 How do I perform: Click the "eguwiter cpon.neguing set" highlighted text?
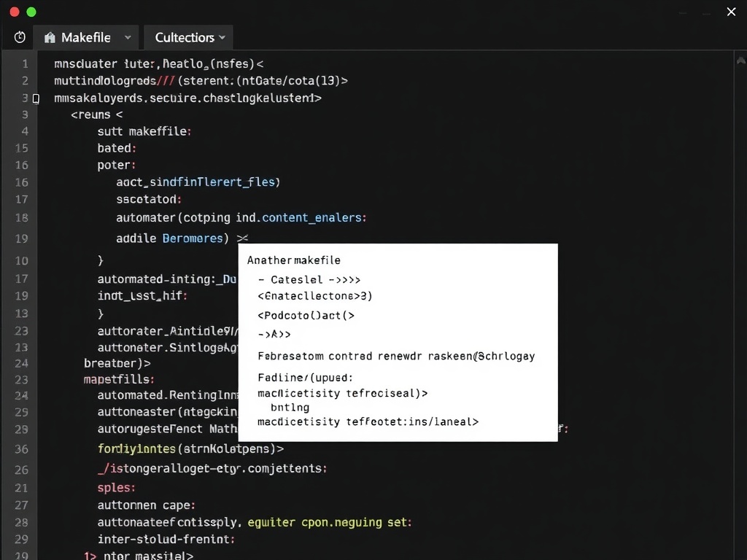pyautogui.click(x=328, y=522)
